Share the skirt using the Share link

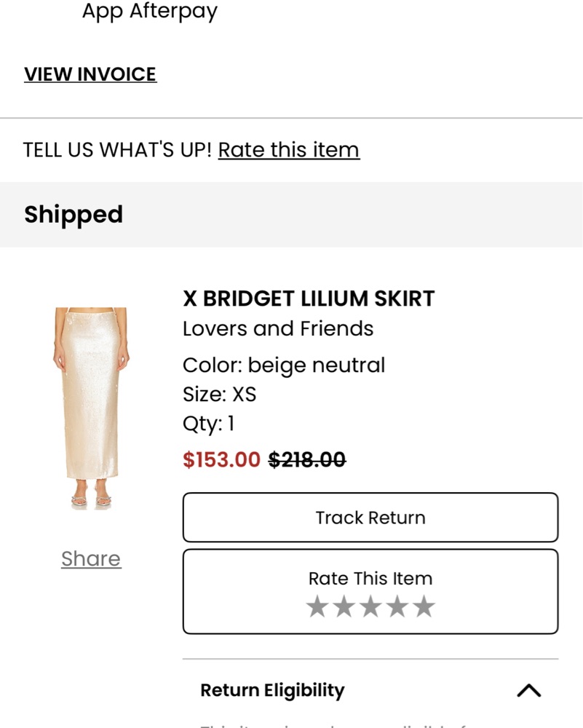[91, 558]
